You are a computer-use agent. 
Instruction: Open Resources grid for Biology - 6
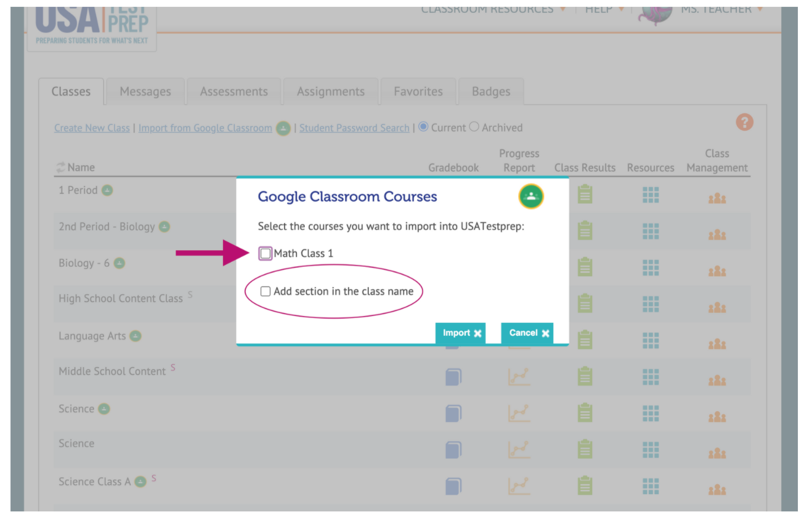[x=651, y=268]
